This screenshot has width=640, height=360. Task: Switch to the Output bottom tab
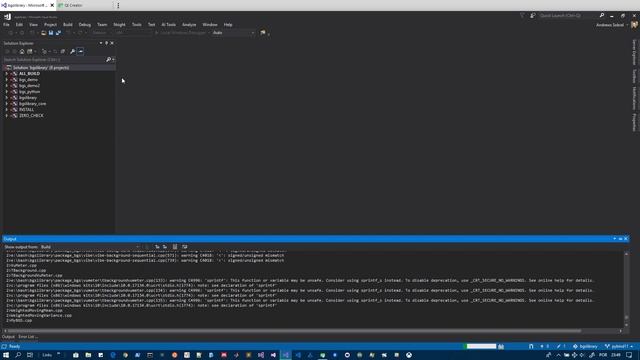click(x=8, y=337)
